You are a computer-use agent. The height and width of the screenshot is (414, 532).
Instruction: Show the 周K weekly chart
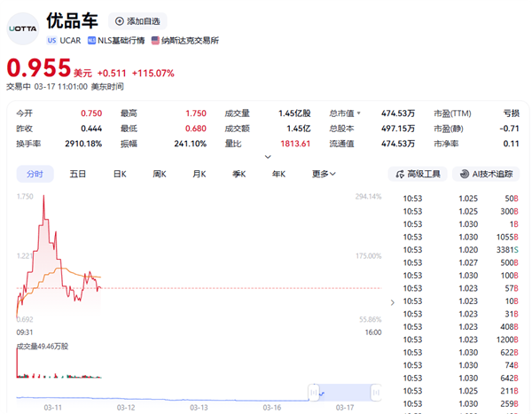tap(159, 174)
